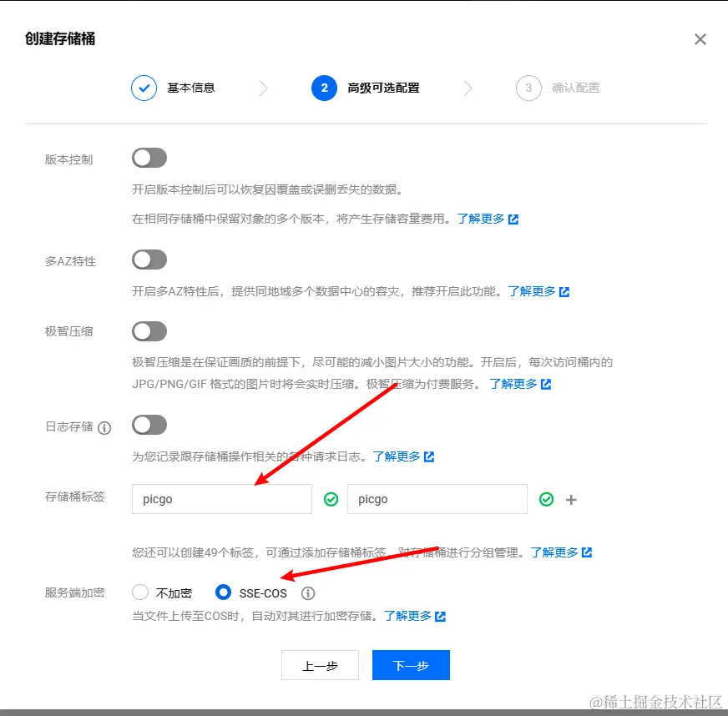Click the 服务端加密 label text
The image size is (728, 716).
pos(75,592)
